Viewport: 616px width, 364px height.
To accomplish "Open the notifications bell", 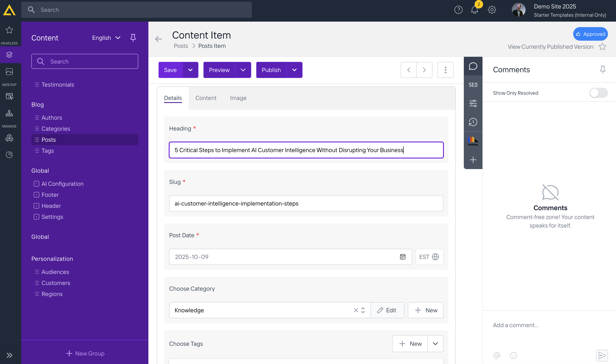I will pyautogui.click(x=474, y=10).
